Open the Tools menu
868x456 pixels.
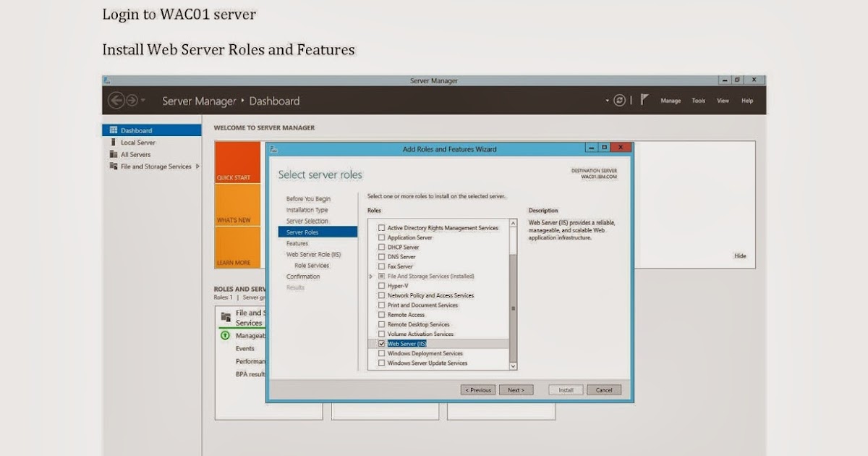coord(697,101)
